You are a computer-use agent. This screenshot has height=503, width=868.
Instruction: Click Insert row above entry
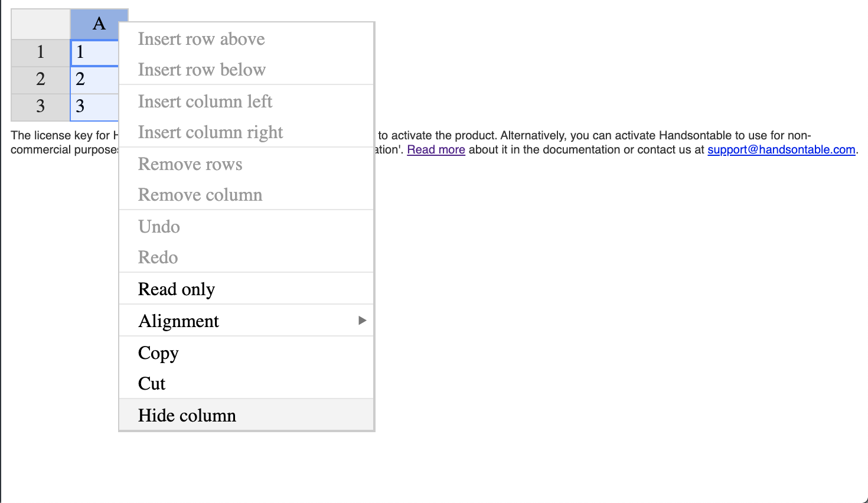[246, 39]
